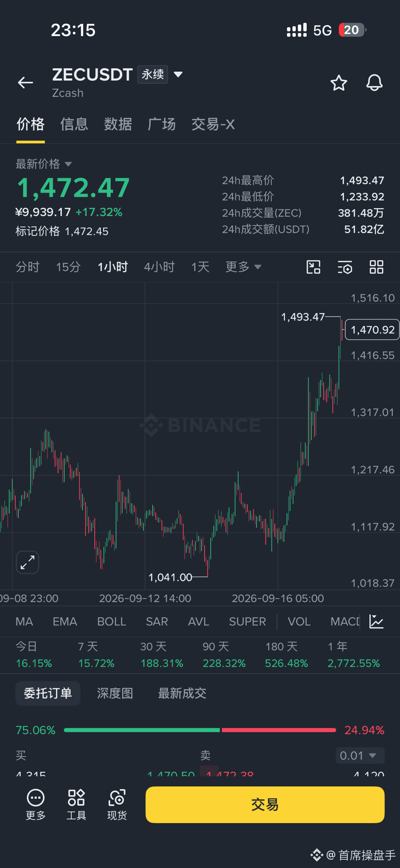Tap the yellow 交易 button
The width and height of the screenshot is (400, 868).
[x=265, y=805]
